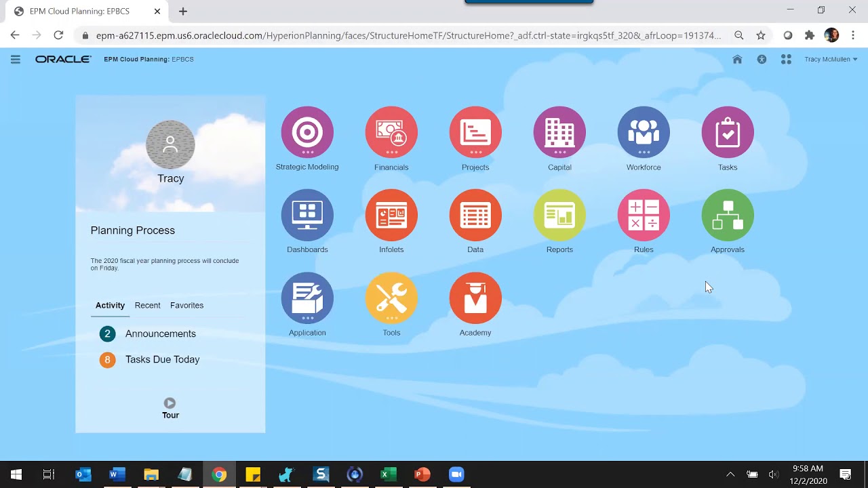This screenshot has height=488, width=868.
Task: Open the volume control in tray
Action: tap(773, 474)
